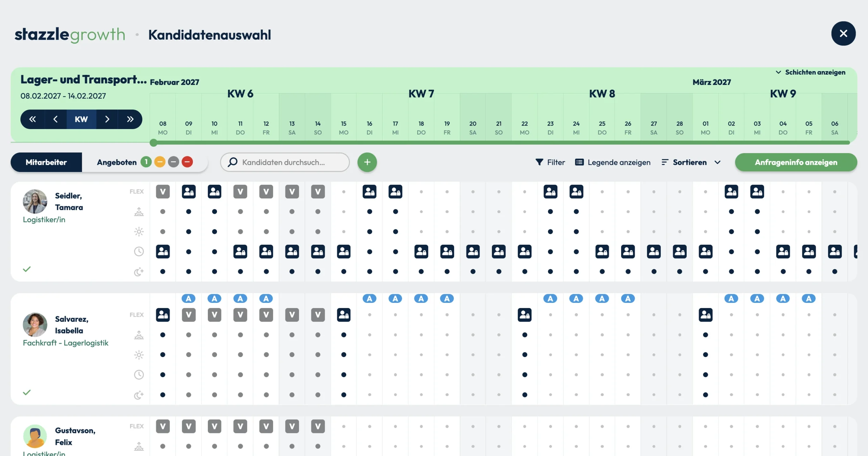Click Salvarez Isabella's clock shift icon
The width and height of the screenshot is (868, 456).
(x=139, y=375)
